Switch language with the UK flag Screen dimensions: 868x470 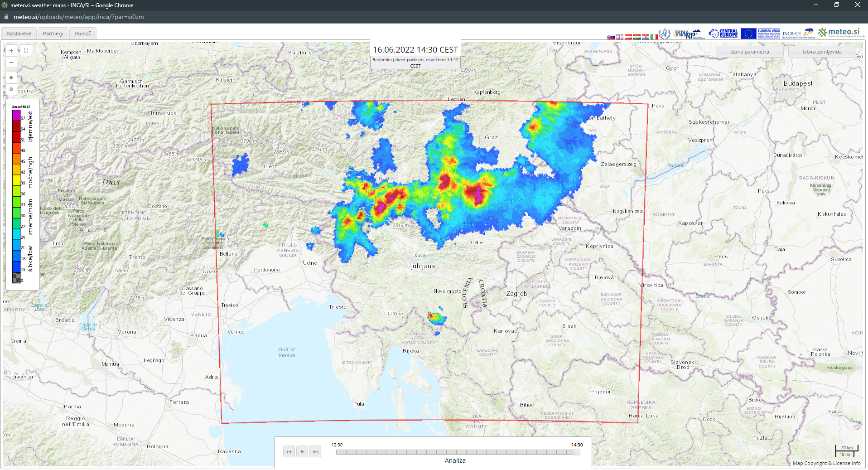[x=620, y=37]
